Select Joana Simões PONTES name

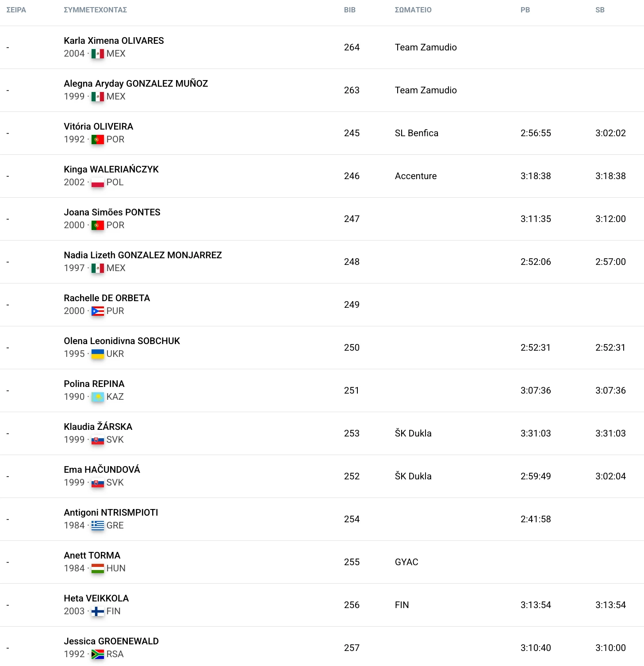click(x=112, y=212)
